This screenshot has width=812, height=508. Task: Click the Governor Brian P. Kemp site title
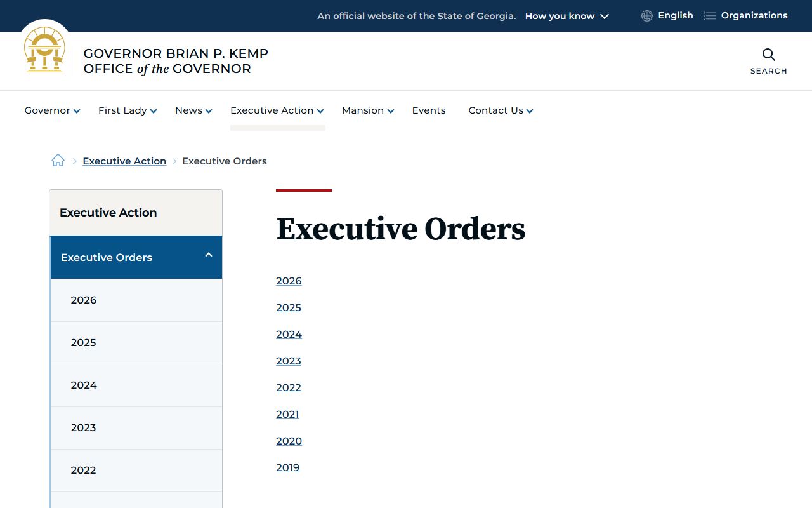[x=176, y=61]
